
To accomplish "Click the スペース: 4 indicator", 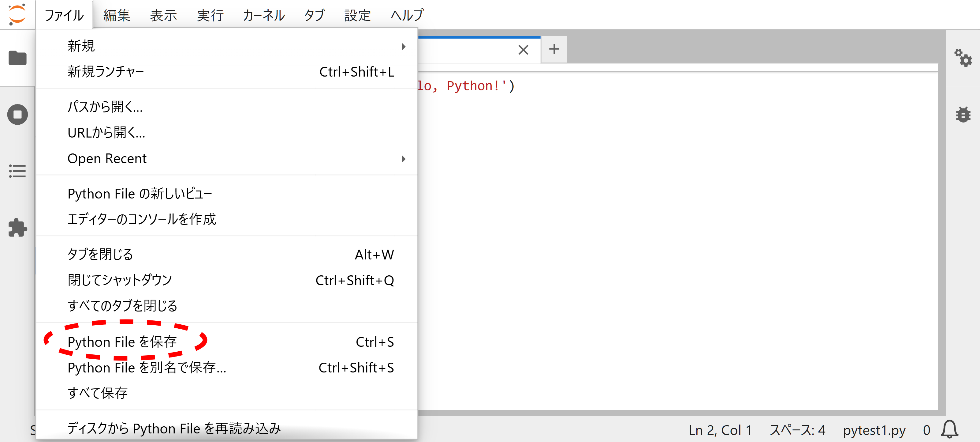I will [797, 429].
